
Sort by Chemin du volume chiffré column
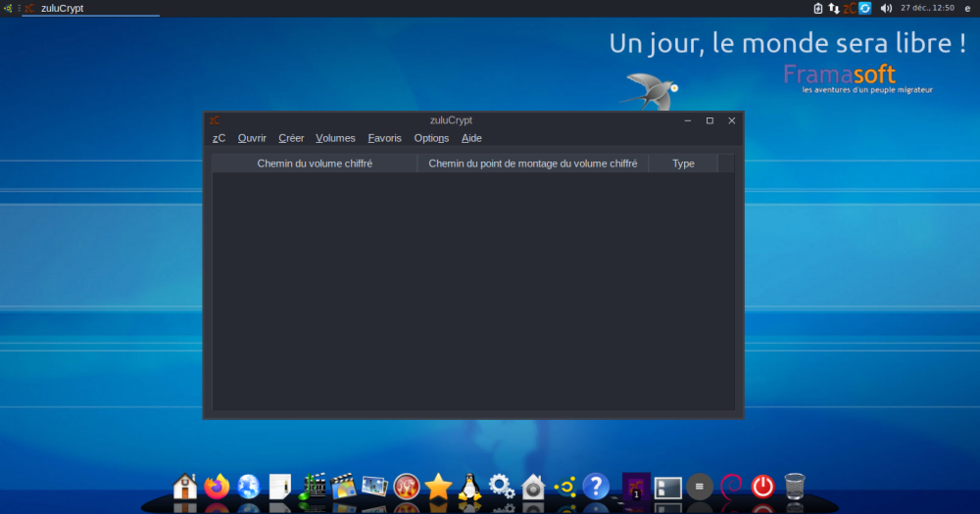(x=315, y=164)
